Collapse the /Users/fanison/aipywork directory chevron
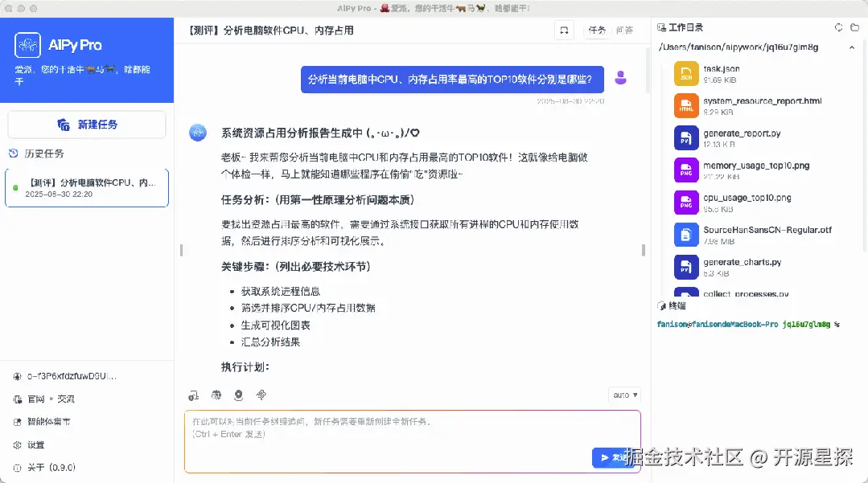Screen dimensions: 868x483 tap(852, 47)
